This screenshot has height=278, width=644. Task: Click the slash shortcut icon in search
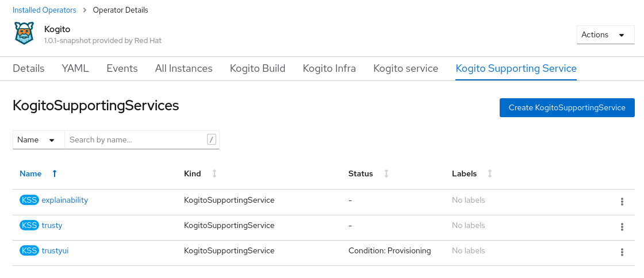(x=211, y=140)
